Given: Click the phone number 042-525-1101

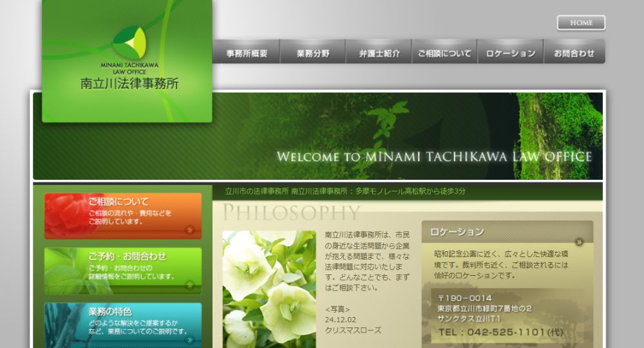Looking at the screenshot, I should (491, 332).
